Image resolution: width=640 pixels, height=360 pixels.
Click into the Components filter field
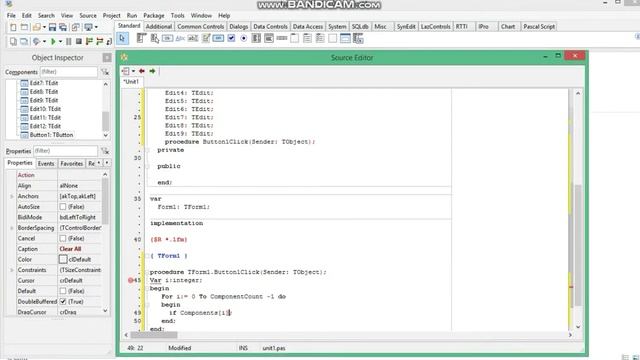pos(69,72)
